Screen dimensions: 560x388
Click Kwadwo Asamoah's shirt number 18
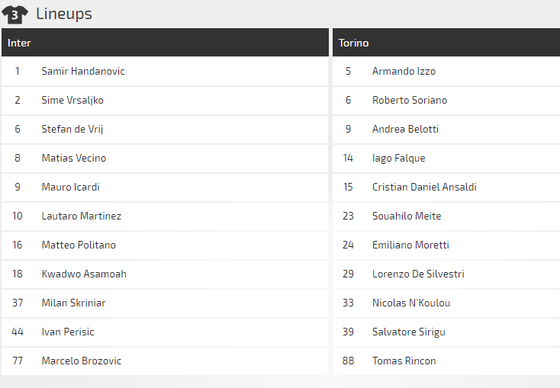pyautogui.click(x=18, y=274)
